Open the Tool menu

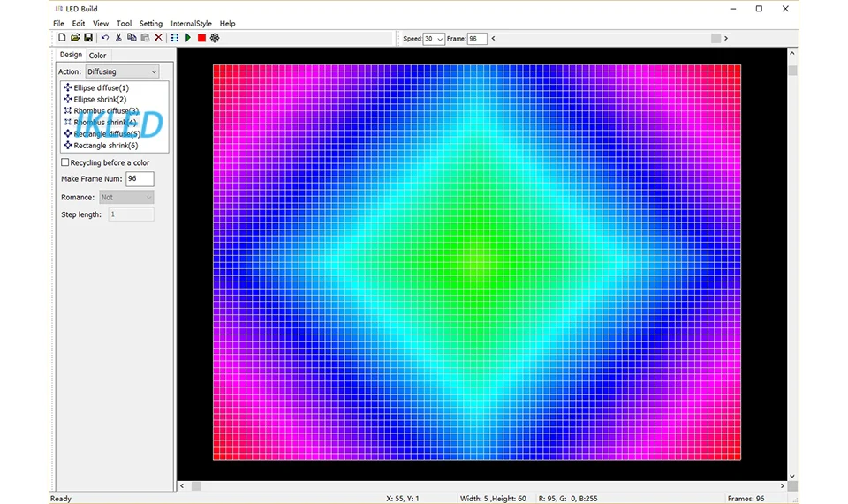(124, 24)
